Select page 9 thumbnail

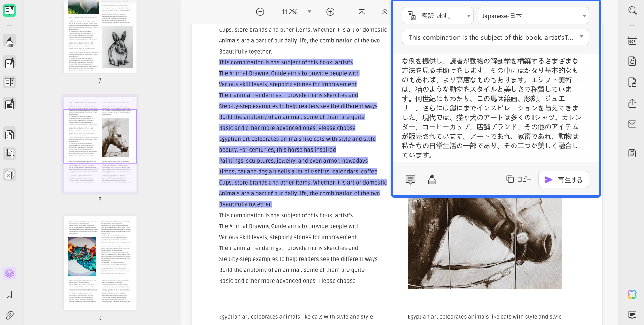100,263
